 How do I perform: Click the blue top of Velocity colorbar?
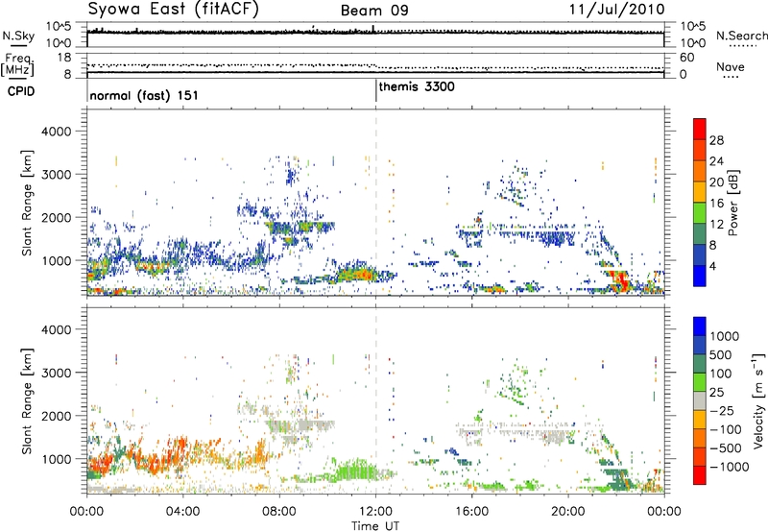[x=700, y=326]
